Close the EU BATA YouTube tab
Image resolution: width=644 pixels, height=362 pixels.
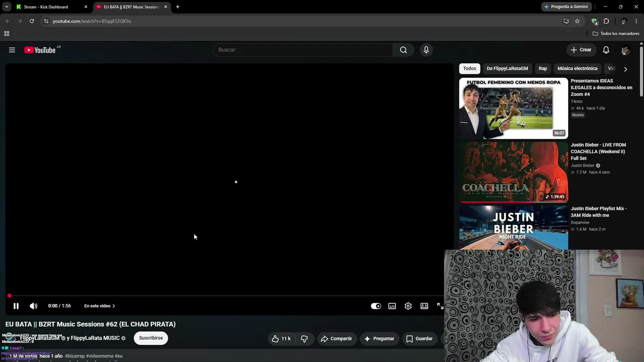(166, 7)
